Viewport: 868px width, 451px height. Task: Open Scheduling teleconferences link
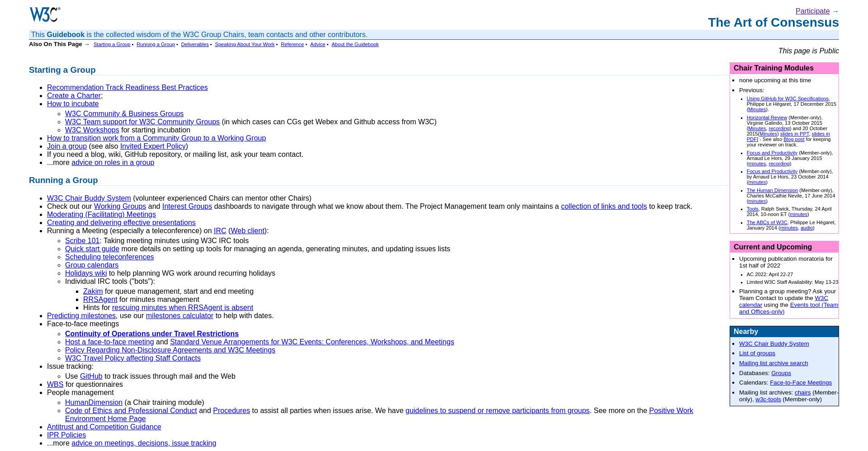point(109,257)
